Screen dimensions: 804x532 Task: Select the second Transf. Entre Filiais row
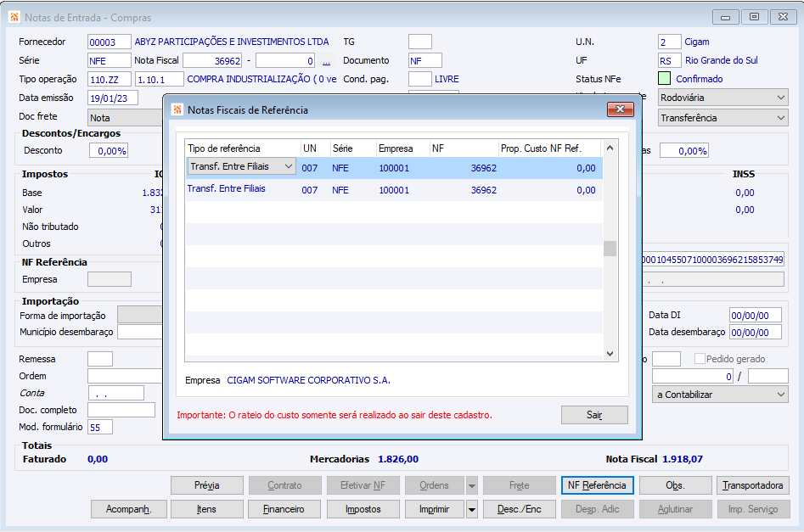point(394,189)
